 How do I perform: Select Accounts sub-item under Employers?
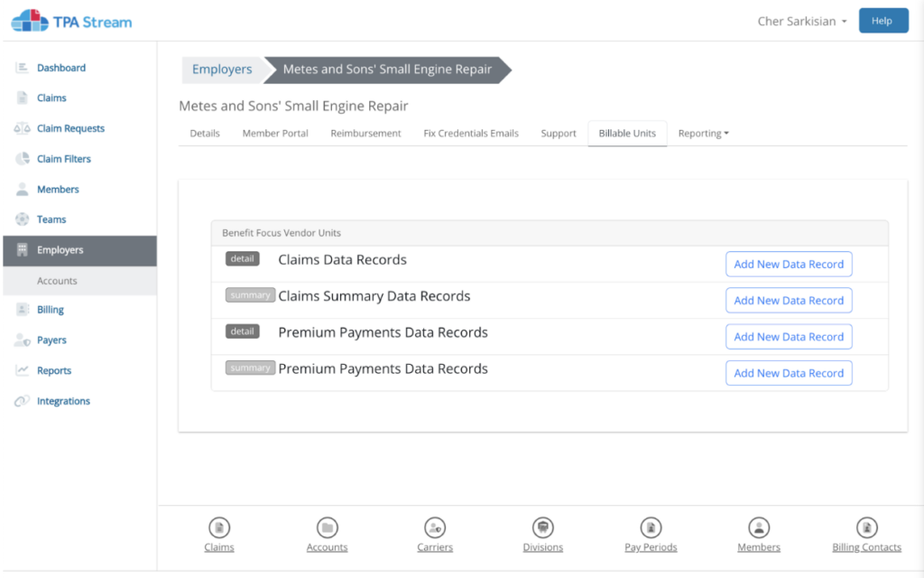pos(57,281)
